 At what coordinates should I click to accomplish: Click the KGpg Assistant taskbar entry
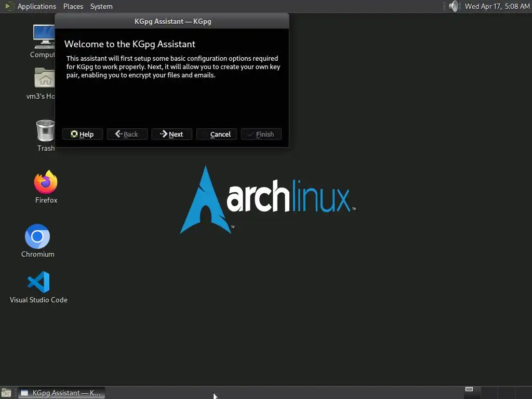(61, 393)
